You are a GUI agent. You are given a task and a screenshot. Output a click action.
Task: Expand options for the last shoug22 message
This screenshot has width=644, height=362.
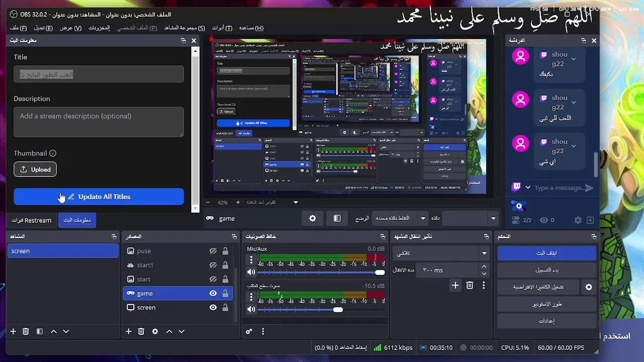[574, 146]
